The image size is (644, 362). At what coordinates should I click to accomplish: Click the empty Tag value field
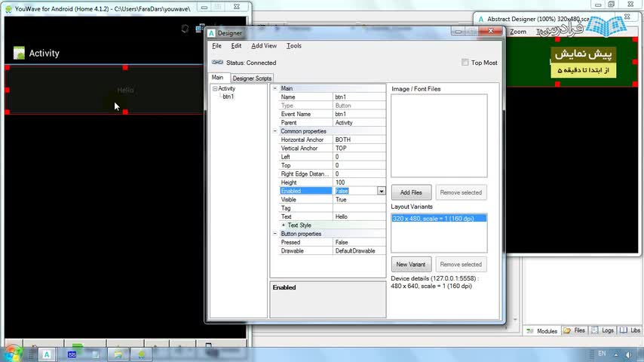click(x=359, y=208)
